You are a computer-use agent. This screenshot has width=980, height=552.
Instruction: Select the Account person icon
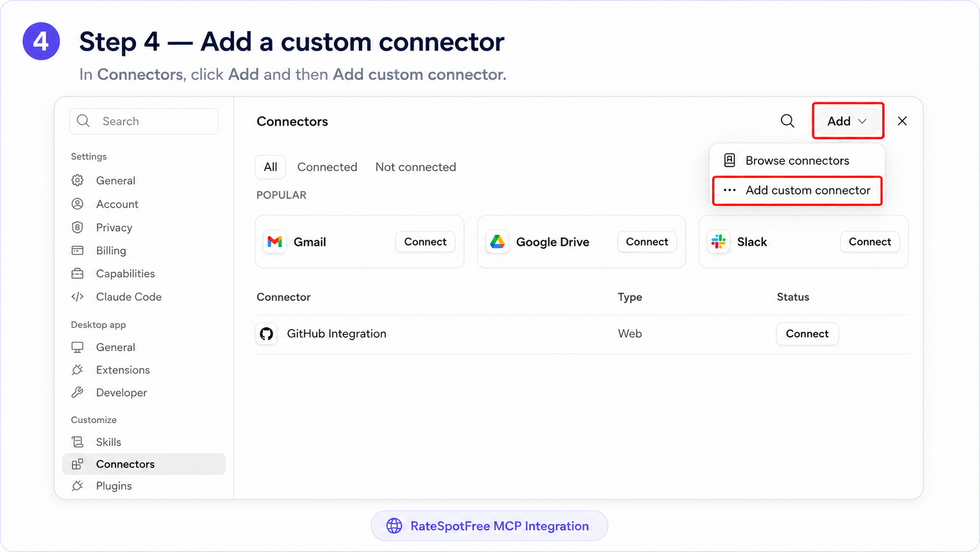click(77, 204)
